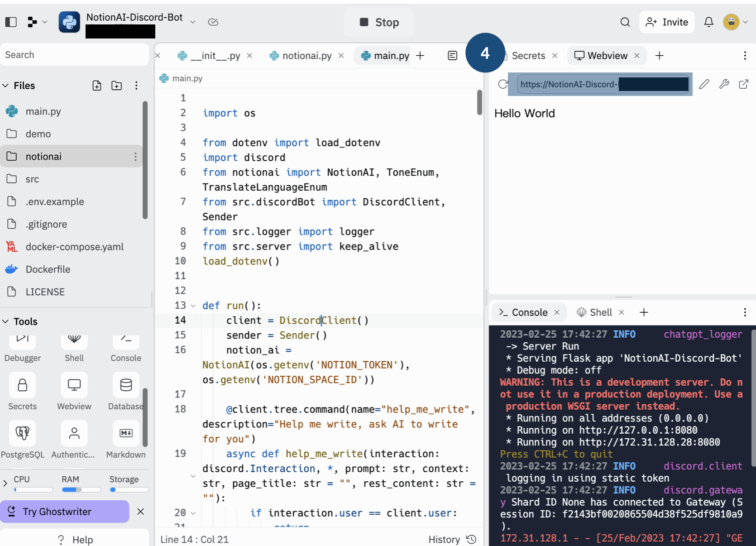Open the Secrets tool in Tools panel

pos(22,386)
